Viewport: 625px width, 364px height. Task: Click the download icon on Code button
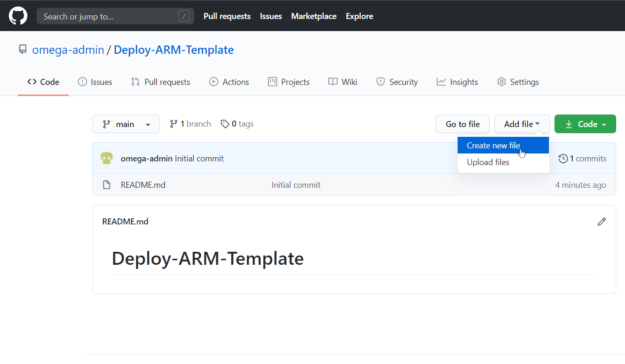[x=569, y=124]
